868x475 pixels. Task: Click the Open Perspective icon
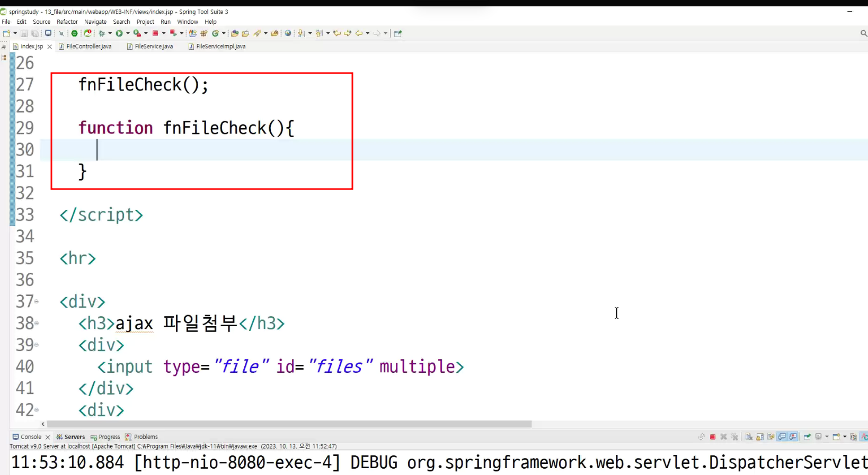coord(398,33)
